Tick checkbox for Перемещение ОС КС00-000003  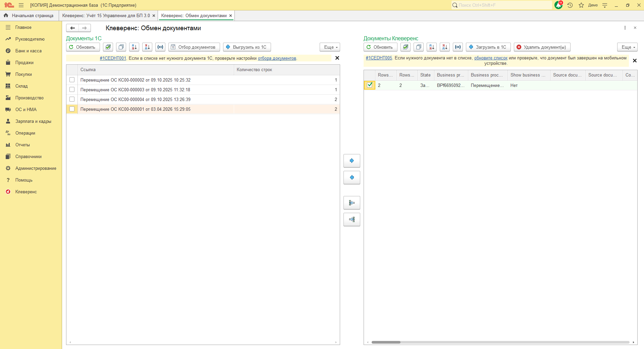(x=72, y=90)
